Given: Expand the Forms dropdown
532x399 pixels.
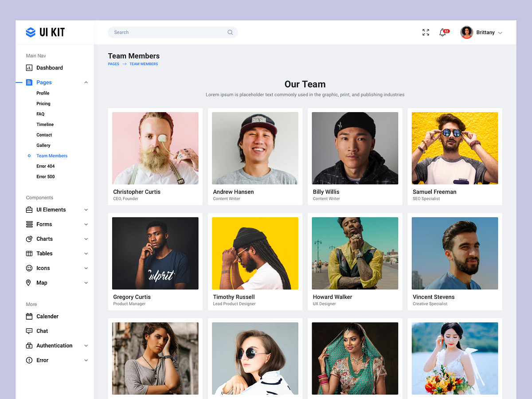Looking at the screenshot, I should [86, 224].
